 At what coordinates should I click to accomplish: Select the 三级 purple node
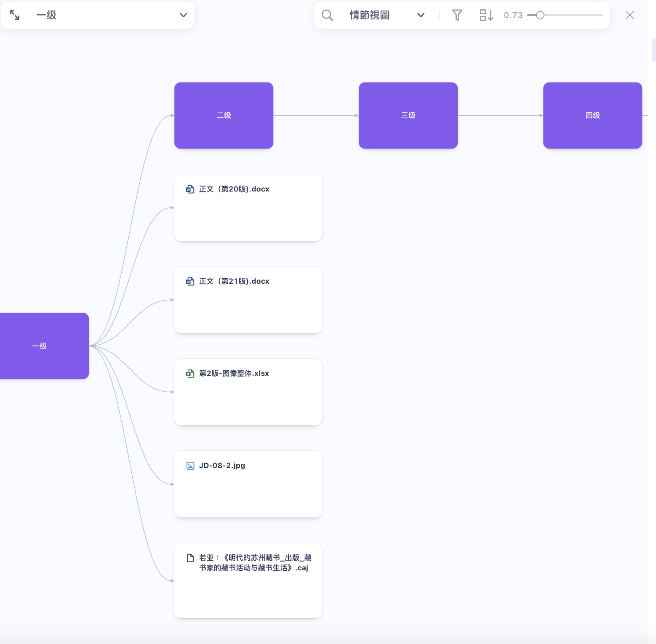pos(408,115)
